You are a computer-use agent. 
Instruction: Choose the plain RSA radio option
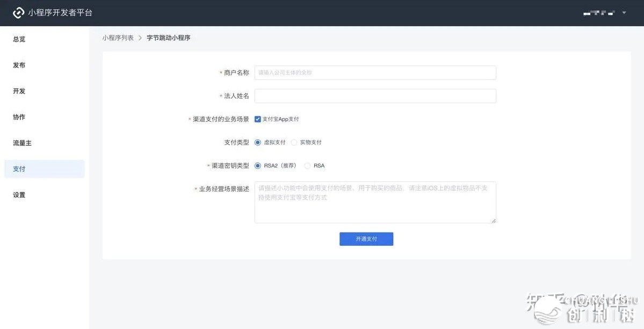pos(307,166)
